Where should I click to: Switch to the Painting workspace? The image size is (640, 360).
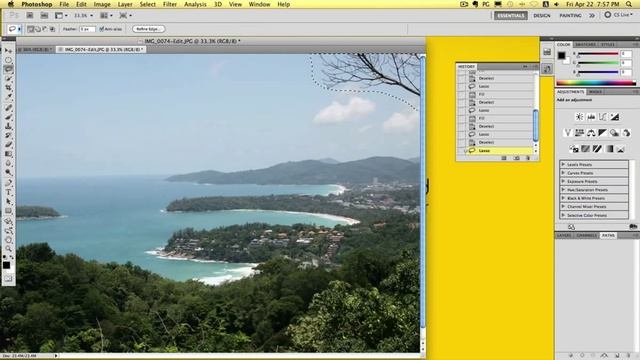[x=570, y=16]
